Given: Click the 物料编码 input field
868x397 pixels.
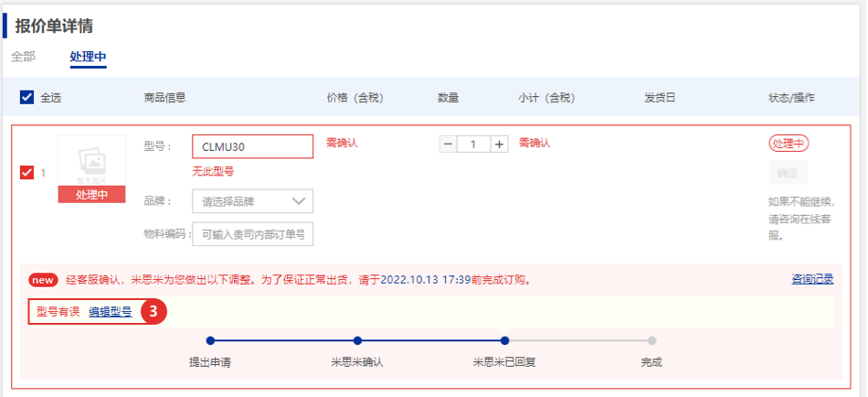Looking at the screenshot, I should click(x=252, y=234).
